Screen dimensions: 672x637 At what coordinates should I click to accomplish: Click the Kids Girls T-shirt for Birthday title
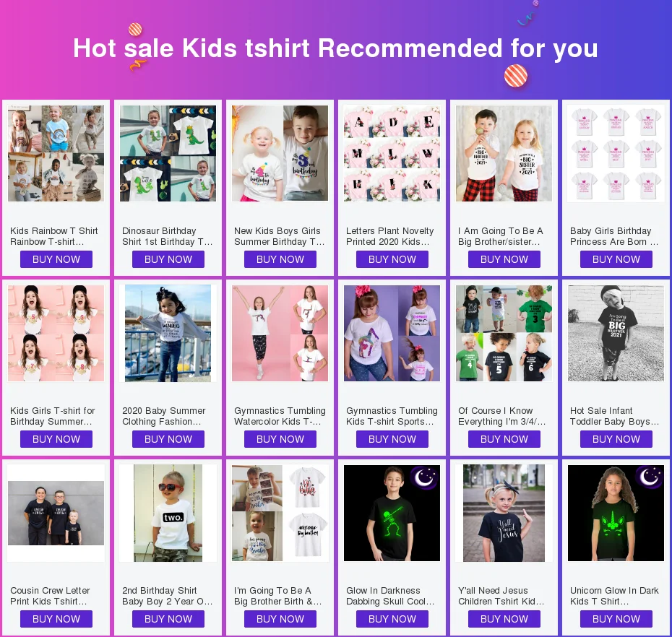click(x=52, y=416)
